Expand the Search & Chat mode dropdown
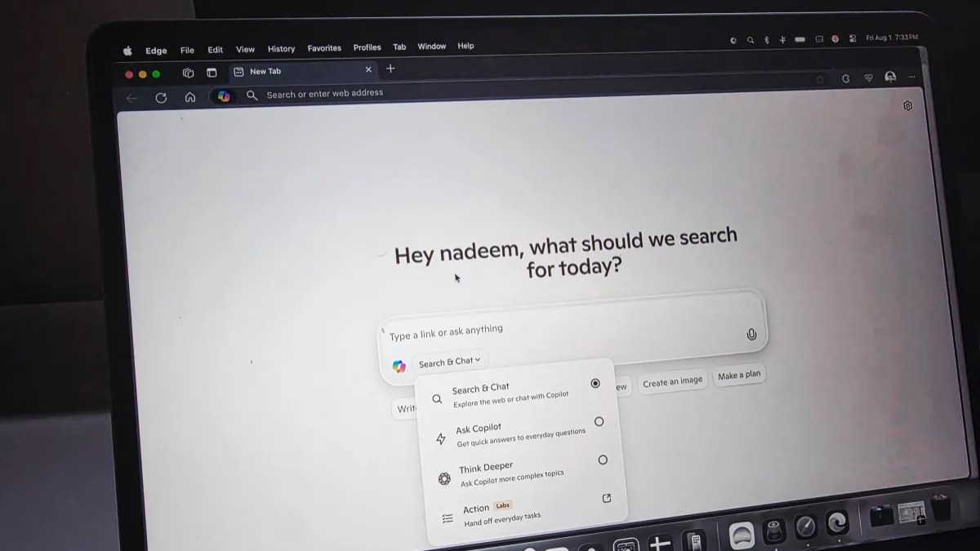 (x=448, y=360)
